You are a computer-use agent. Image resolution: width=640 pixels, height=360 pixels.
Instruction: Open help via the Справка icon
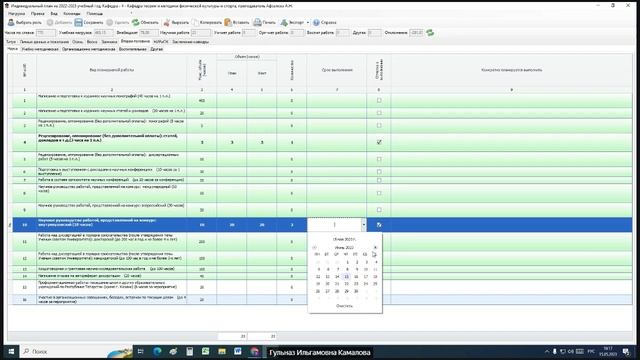point(316,22)
